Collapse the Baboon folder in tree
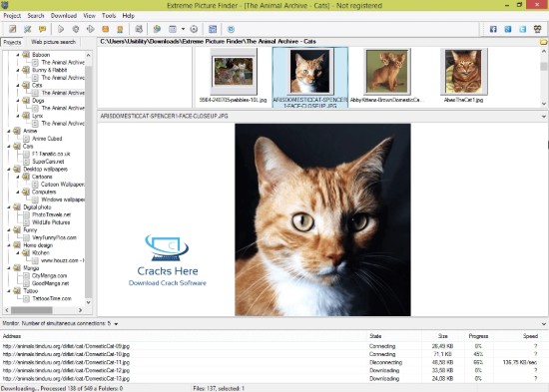549x392 pixels. pos(18,55)
